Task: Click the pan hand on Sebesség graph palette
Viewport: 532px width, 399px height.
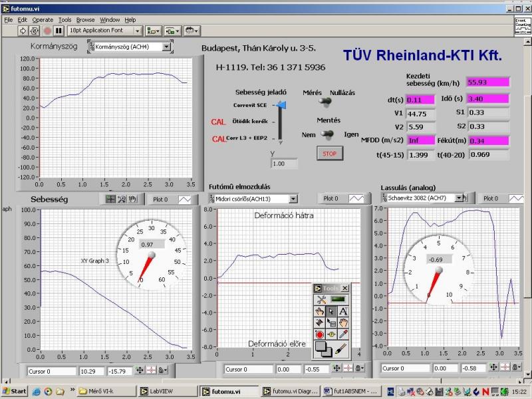Action: [132, 199]
